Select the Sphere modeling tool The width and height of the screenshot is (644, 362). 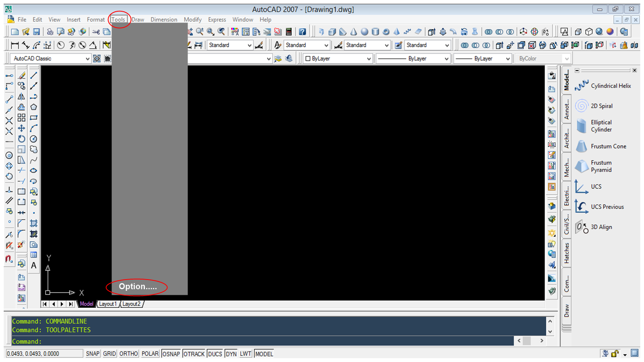click(x=364, y=32)
